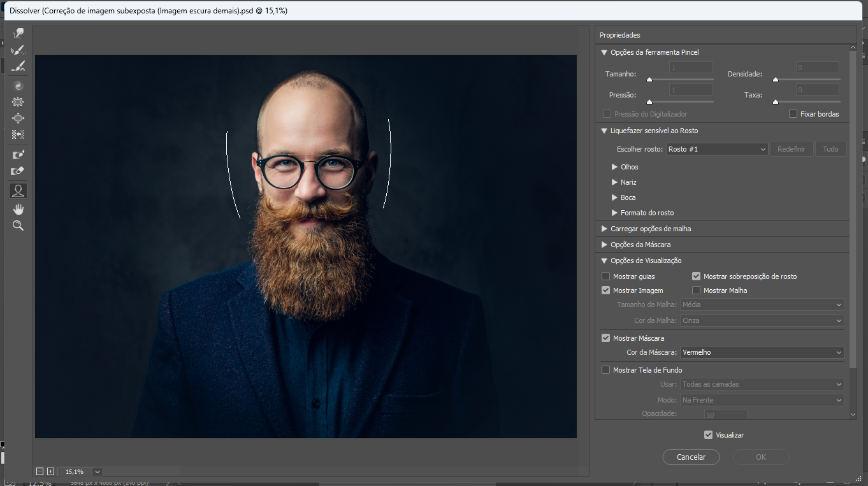
Task: Uncheck Mostrar sobreposição de rosto
Action: [697, 276]
